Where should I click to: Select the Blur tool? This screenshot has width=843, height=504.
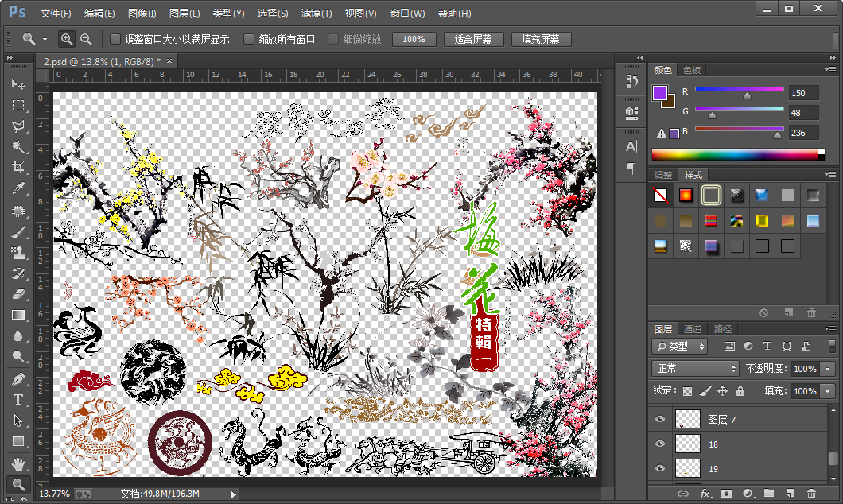(x=17, y=335)
